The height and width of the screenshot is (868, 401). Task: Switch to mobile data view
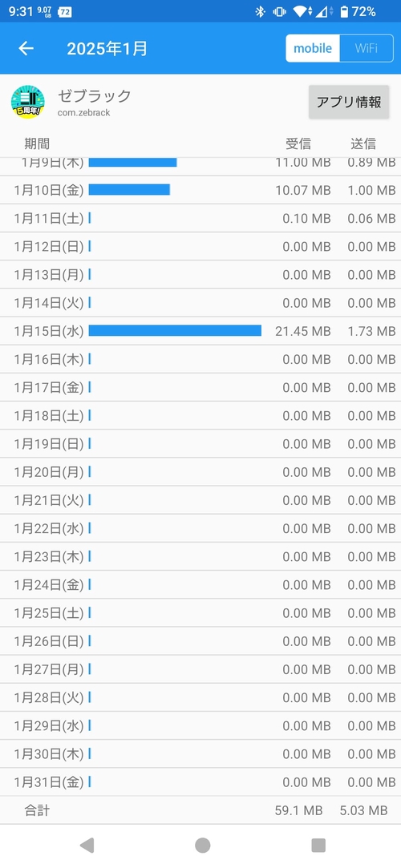313,48
